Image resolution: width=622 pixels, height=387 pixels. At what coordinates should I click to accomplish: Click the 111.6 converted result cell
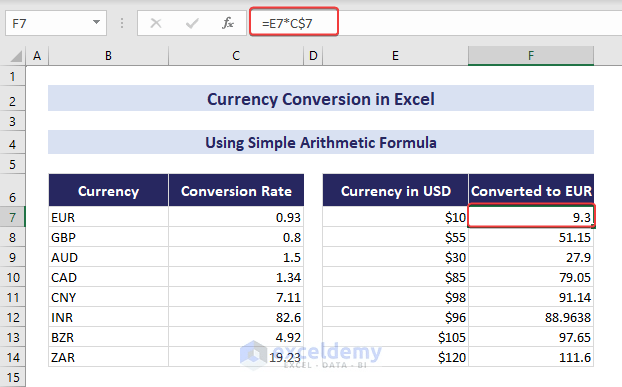(x=531, y=357)
